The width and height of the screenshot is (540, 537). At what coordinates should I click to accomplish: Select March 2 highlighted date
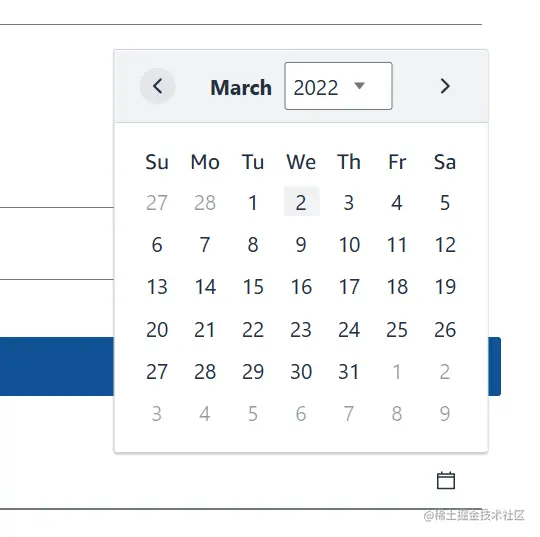pos(301,202)
